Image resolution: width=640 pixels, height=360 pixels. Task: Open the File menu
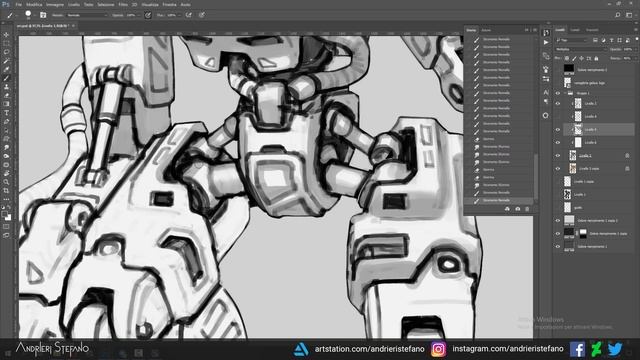[19, 4]
